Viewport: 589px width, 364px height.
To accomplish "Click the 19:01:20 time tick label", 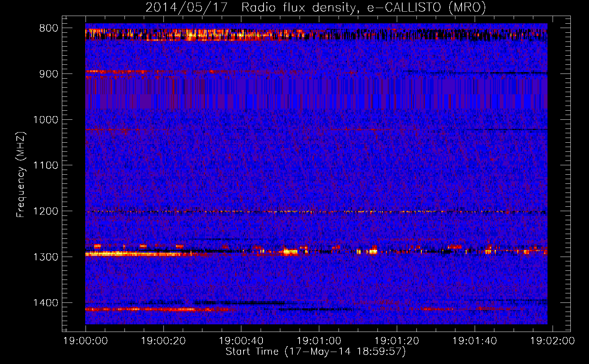I will click(397, 341).
